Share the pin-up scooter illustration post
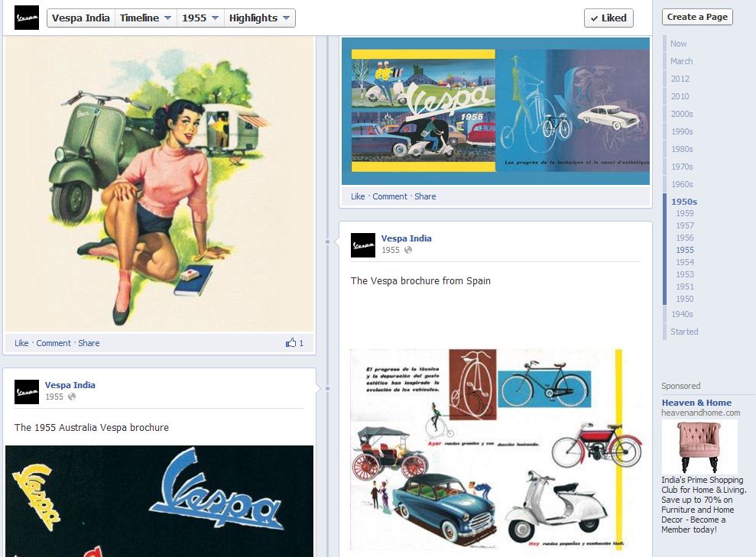This screenshot has width=756, height=557. tap(89, 343)
